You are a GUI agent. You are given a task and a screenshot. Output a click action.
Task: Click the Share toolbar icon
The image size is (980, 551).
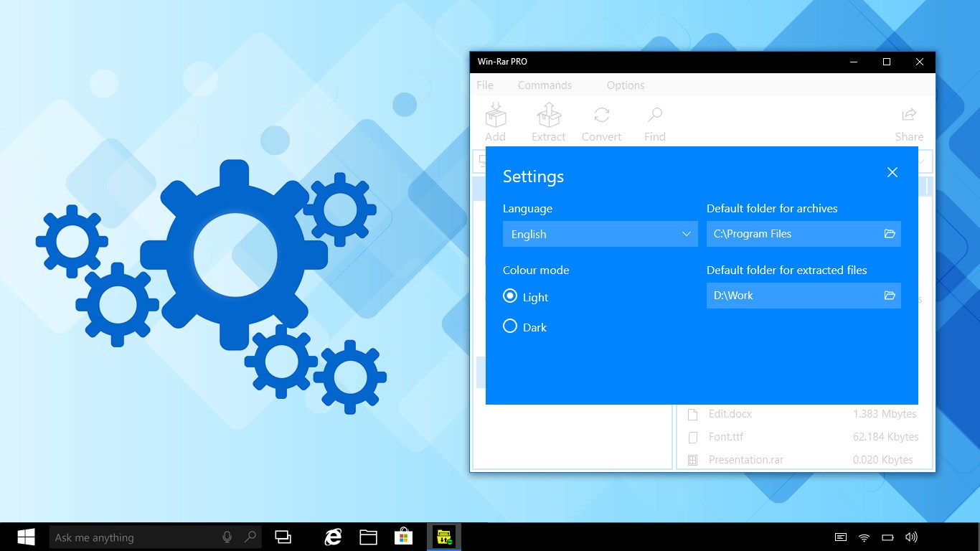[909, 115]
